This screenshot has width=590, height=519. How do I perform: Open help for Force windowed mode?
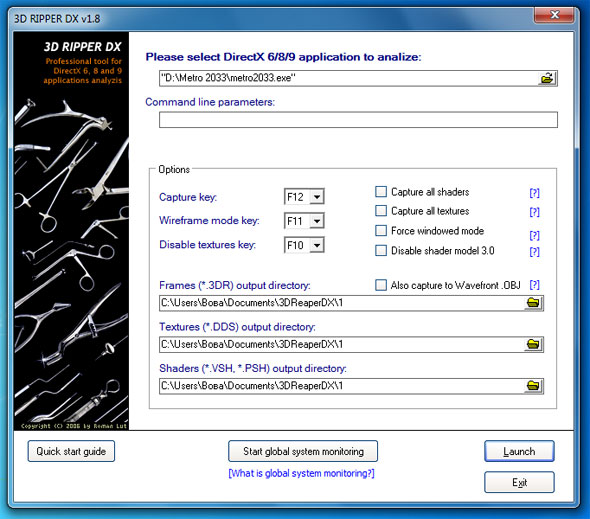(534, 236)
